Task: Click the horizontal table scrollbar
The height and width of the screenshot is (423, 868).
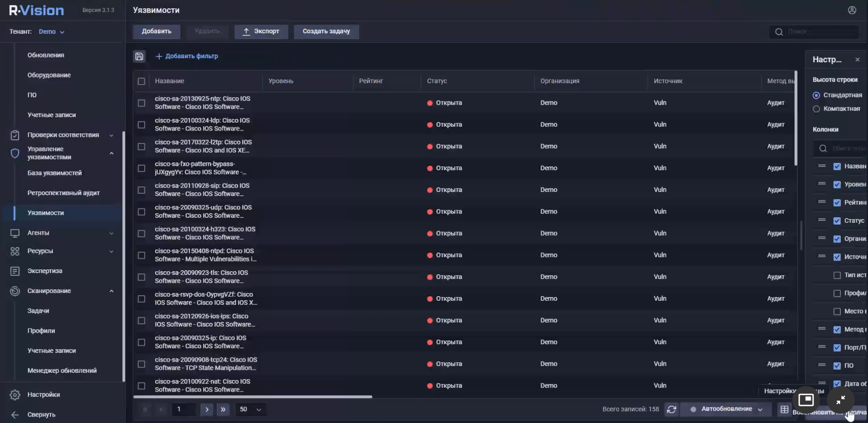Action: click(x=252, y=397)
